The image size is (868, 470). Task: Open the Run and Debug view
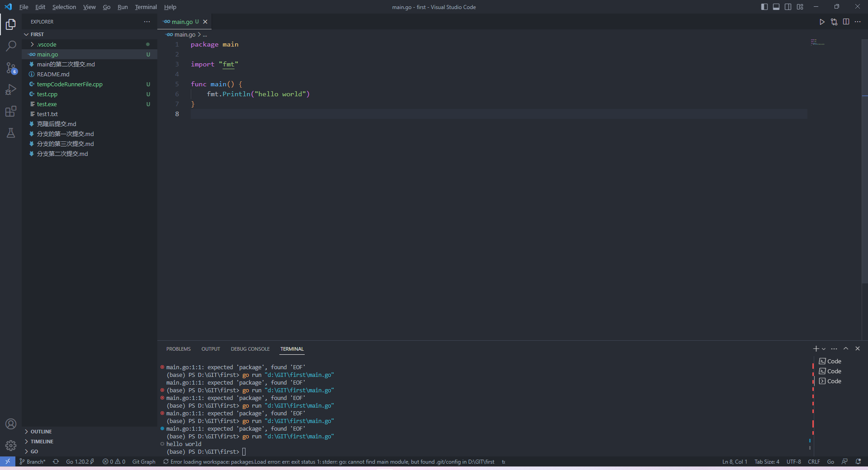[x=11, y=89]
